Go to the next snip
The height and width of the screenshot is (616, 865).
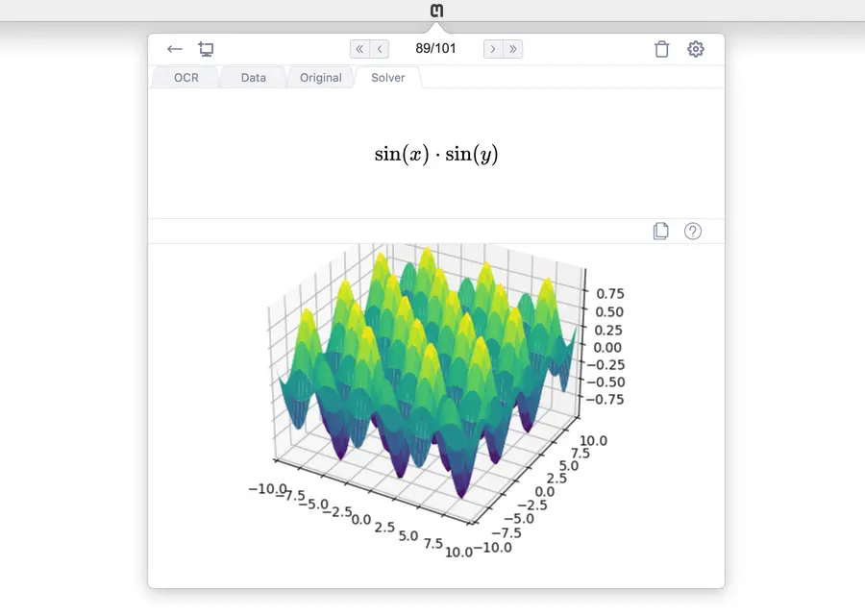(492, 49)
